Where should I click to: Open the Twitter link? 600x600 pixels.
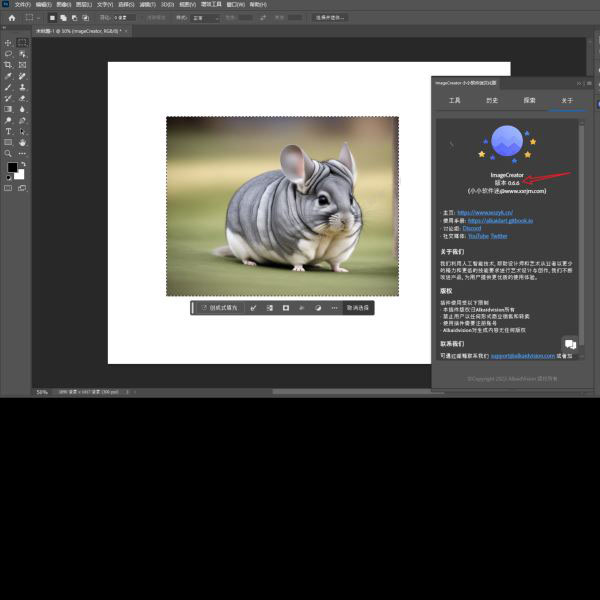click(498, 236)
